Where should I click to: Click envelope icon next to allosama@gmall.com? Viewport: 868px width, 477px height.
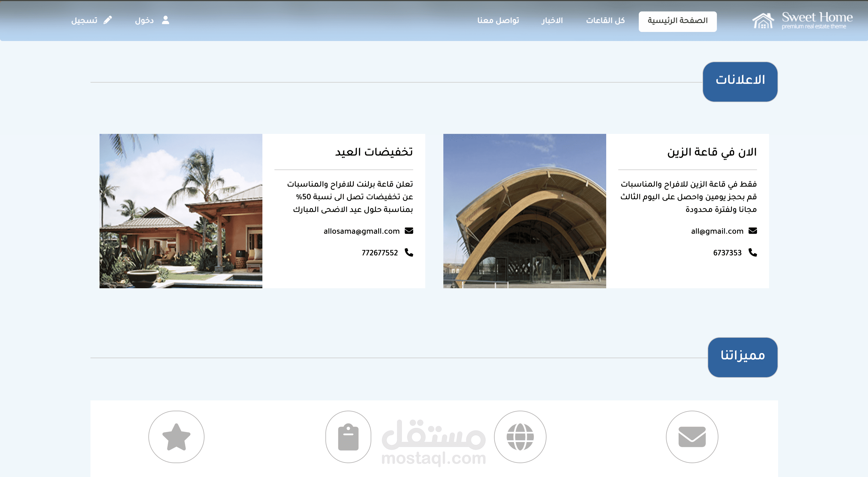[409, 230]
